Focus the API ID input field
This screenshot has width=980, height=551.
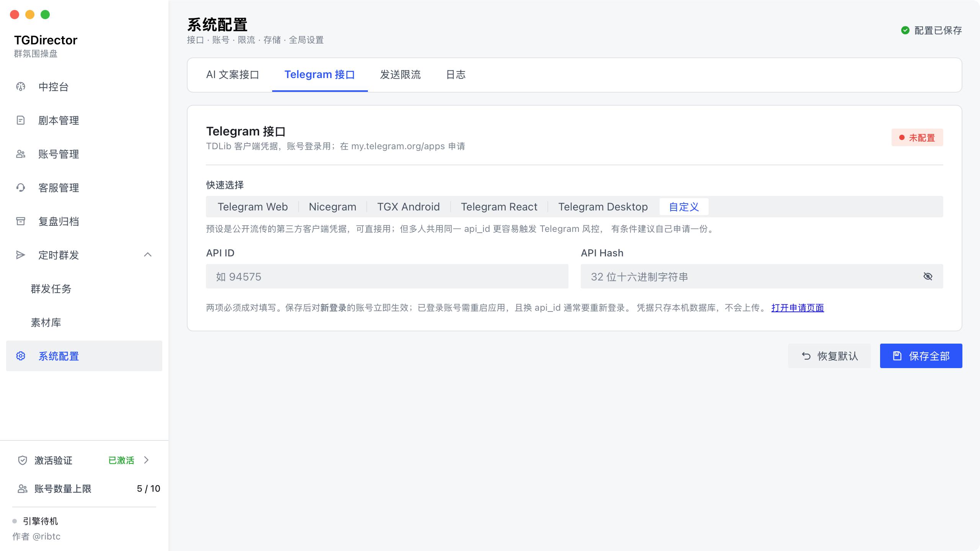pos(387,276)
